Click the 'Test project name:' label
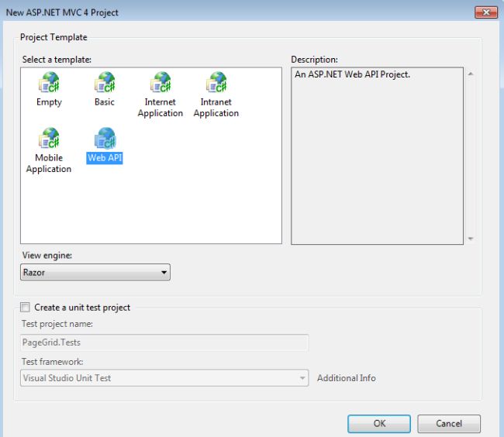The width and height of the screenshot is (504, 437). point(57,324)
